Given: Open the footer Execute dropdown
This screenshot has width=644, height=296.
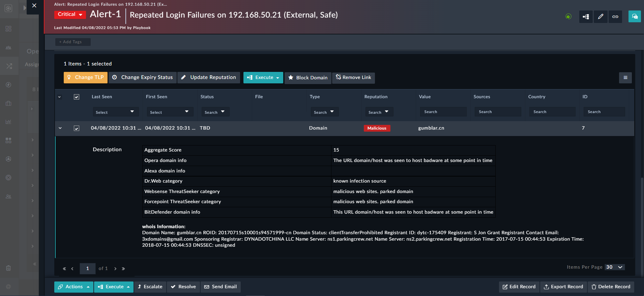Looking at the screenshot, I should pos(114,287).
